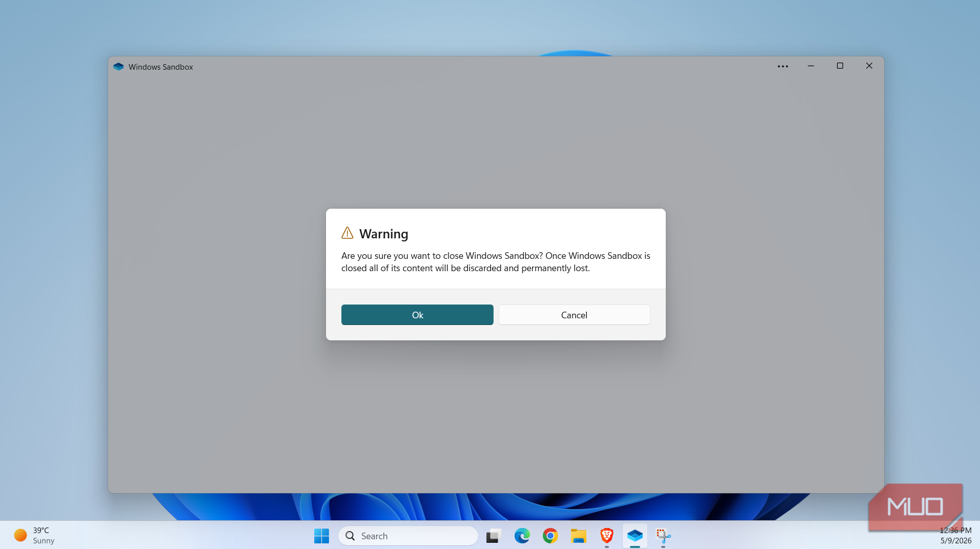This screenshot has width=980, height=549.
Task: Cancel the close Sandbox warning
Action: click(574, 315)
